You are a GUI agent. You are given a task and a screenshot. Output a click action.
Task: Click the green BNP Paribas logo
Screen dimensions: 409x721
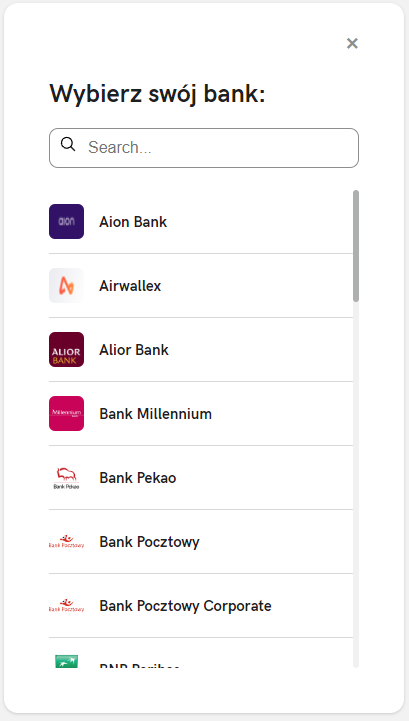[x=66, y=661]
